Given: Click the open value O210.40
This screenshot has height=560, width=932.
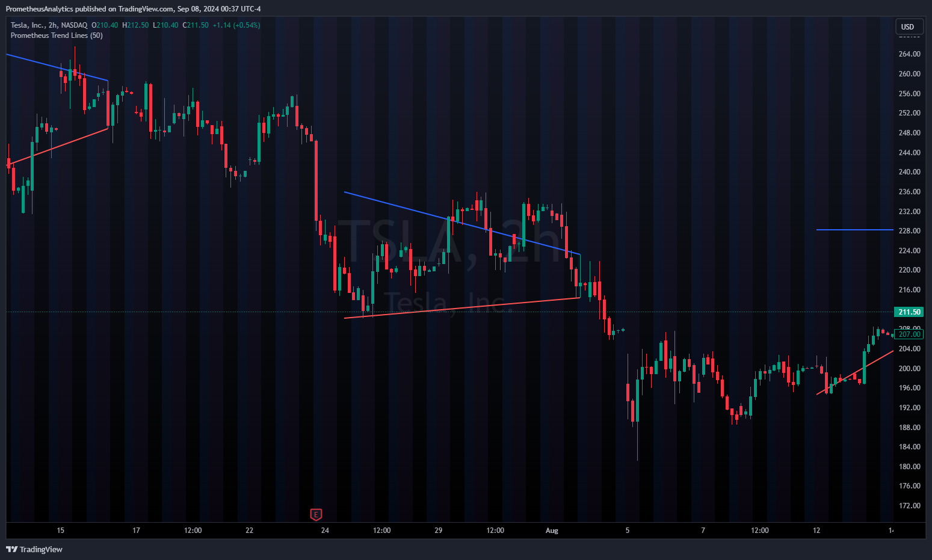Looking at the screenshot, I should pyautogui.click(x=105, y=25).
